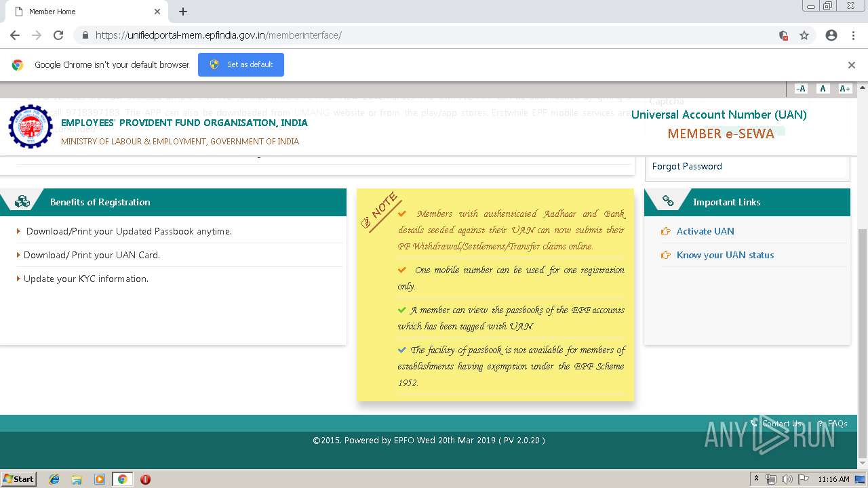Image resolution: width=868 pixels, height=488 pixels.
Task: Click the browser back arrow
Action: point(15,35)
